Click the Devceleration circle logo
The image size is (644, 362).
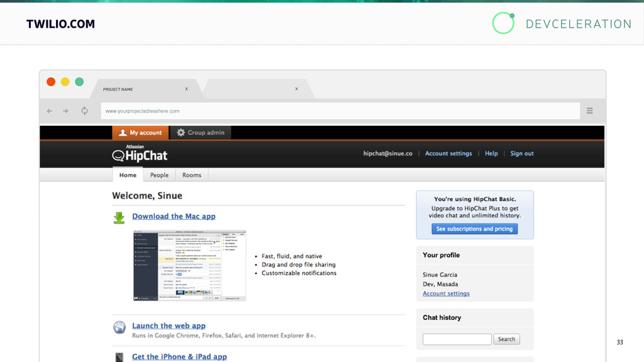pos(504,23)
